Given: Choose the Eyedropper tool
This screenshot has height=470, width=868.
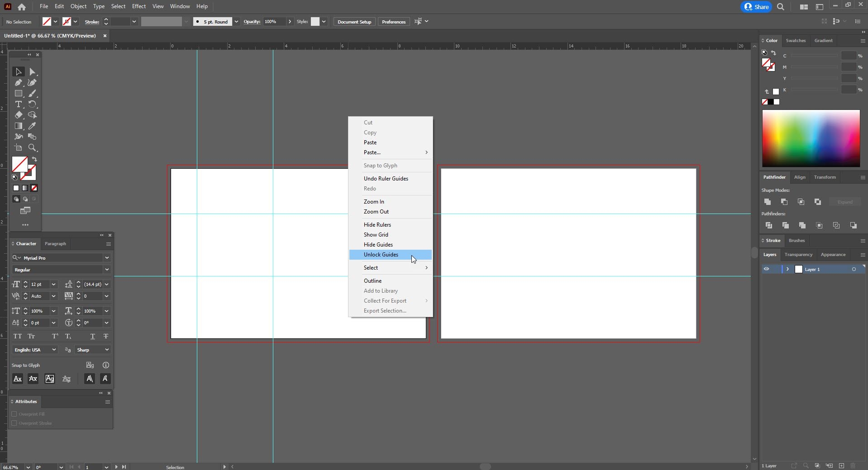Looking at the screenshot, I should coord(32,126).
